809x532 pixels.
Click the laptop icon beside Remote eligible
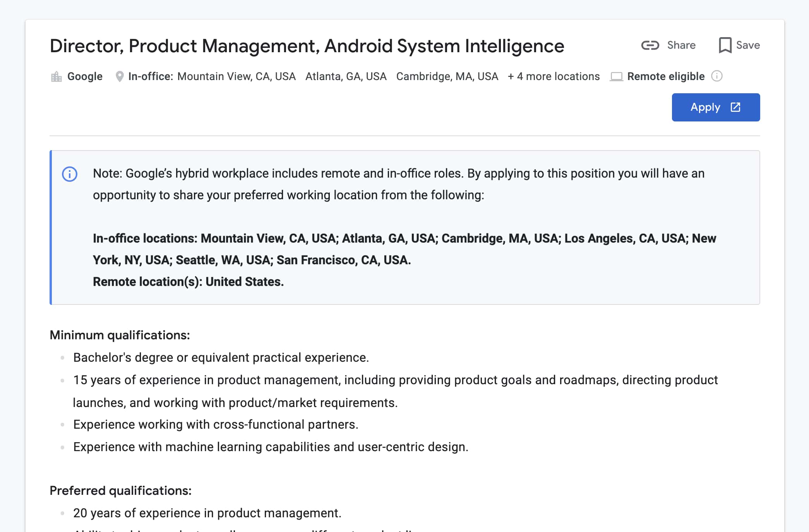coord(616,77)
